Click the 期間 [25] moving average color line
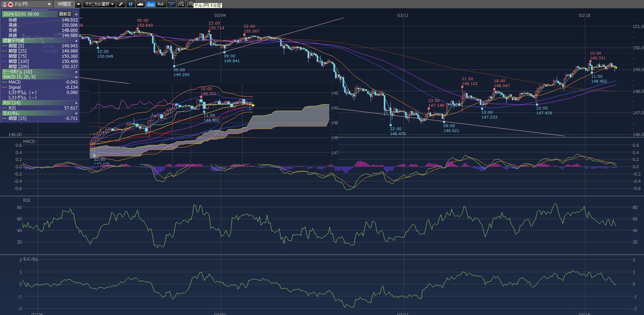644x315 pixels. pos(4,51)
